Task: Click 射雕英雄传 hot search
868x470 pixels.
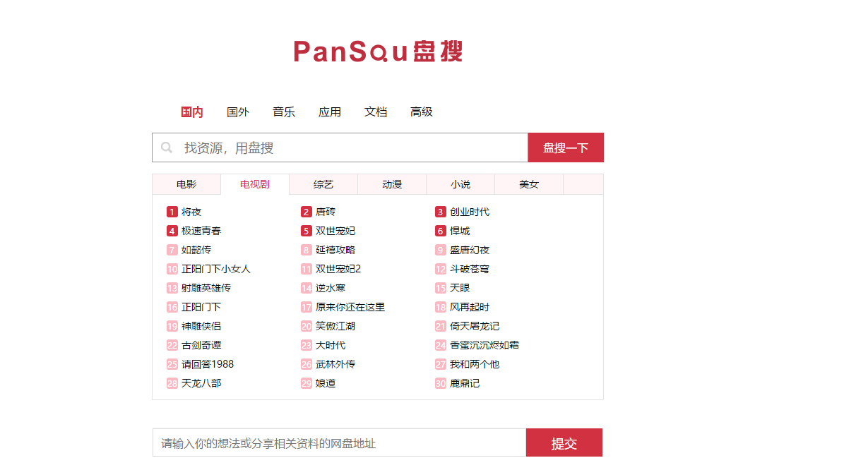Action: [x=206, y=288]
